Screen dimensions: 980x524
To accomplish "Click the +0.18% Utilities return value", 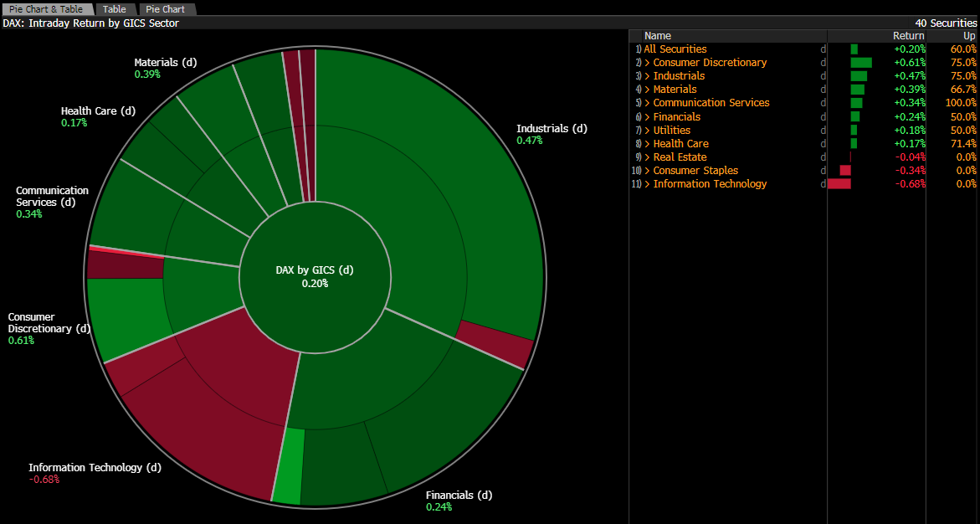I will pyautogui.click(x=910, y=130).
